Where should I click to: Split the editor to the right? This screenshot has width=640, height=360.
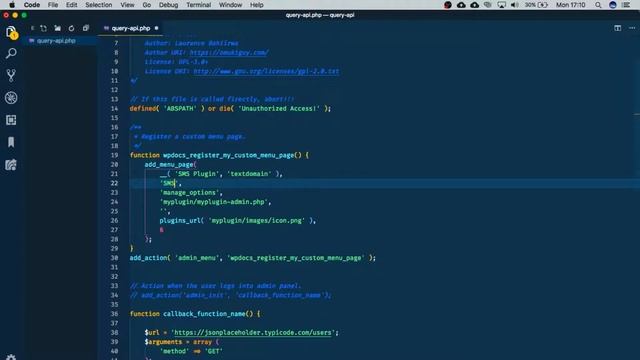618,28
